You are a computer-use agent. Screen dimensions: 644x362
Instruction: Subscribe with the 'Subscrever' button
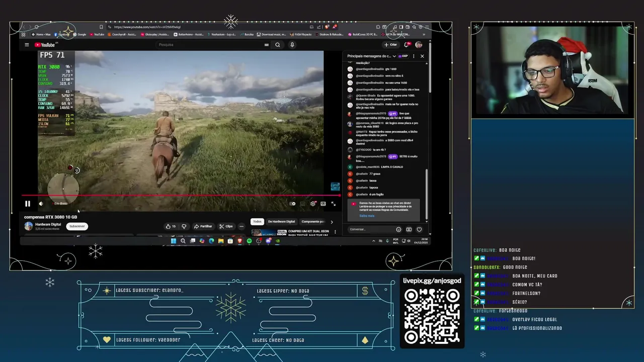pyautogui.click(x=77, y=226)
